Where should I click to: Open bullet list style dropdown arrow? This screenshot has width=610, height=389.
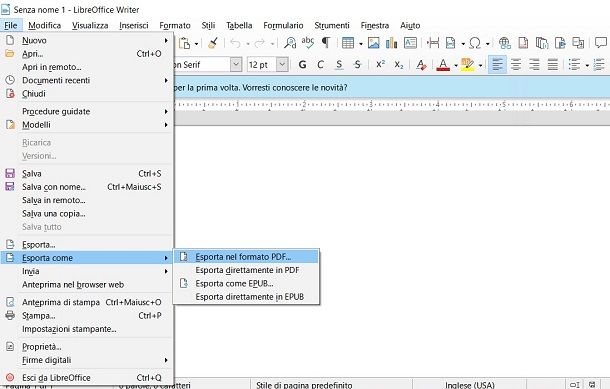(587, 65)
